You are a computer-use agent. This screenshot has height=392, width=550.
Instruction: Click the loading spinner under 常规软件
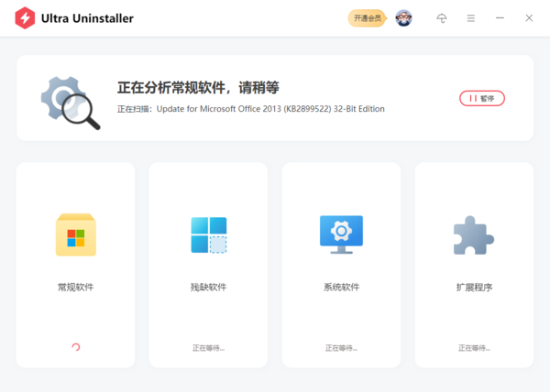point(75,347)
